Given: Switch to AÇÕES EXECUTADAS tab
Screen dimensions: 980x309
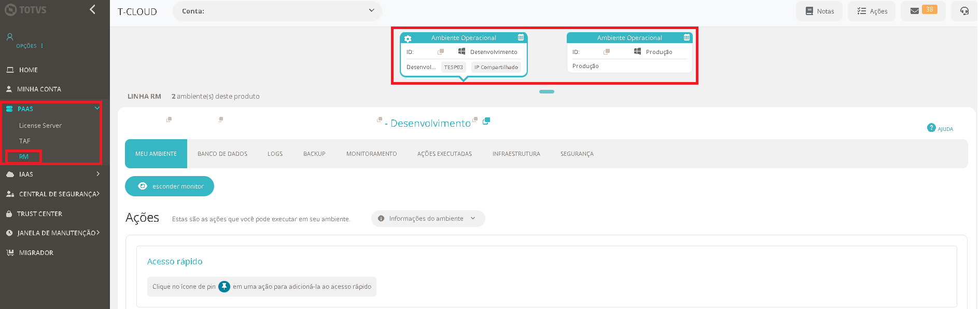Looking at the screenshot, I should coord(445,154).
